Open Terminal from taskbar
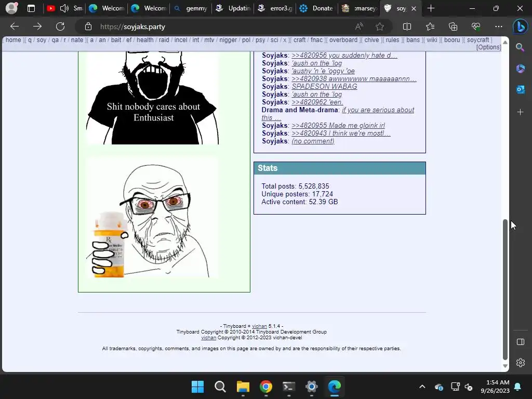This screenshot has width=532, height=399. coord(289,387)
